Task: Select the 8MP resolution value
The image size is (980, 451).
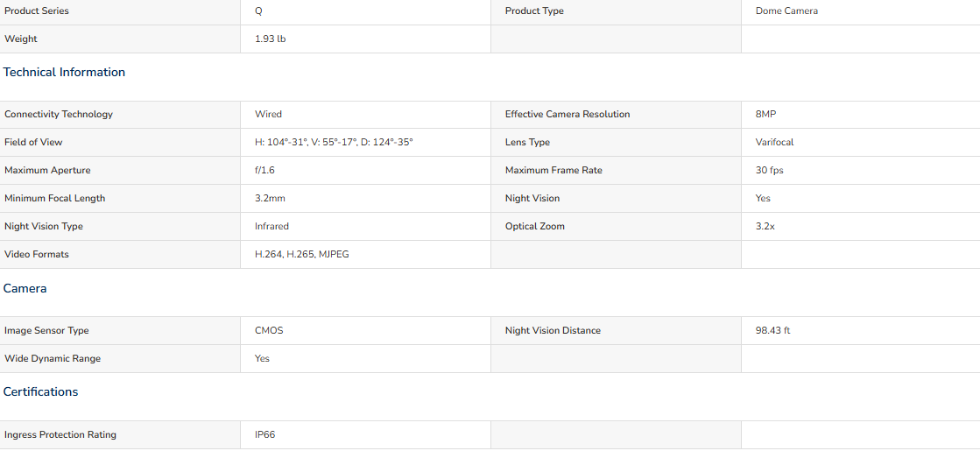Action: pos(765,115)
